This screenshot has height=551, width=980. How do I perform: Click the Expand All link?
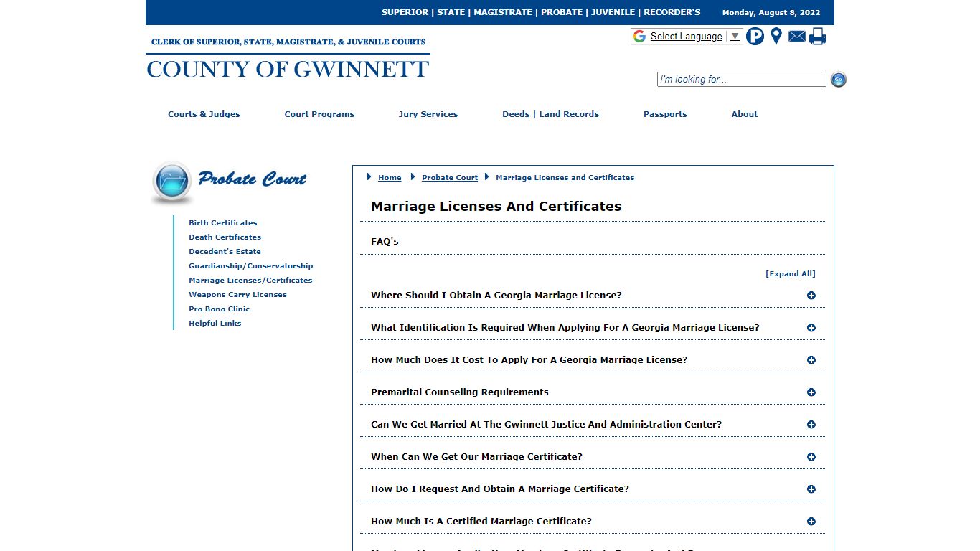click(x=791, y=274)
